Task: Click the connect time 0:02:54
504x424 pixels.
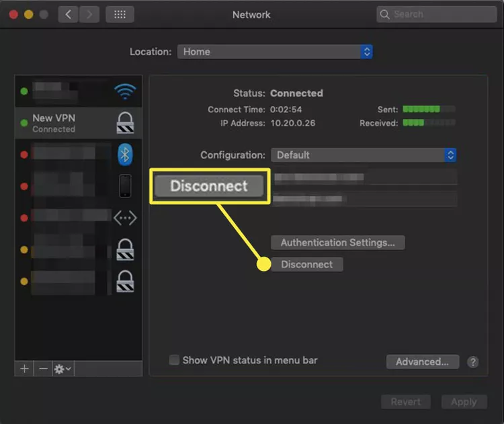Action: [x=286, y=110]
